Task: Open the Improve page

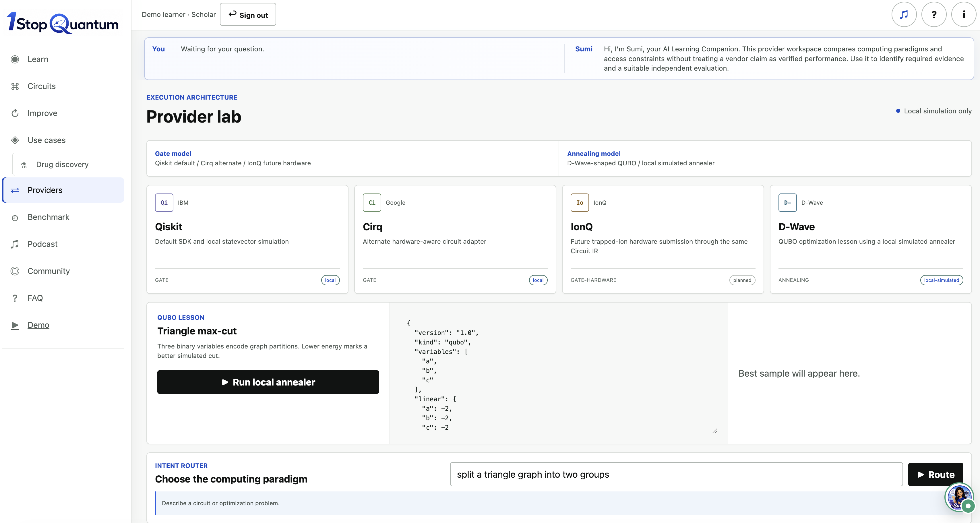Action: (x=63, y=113)
